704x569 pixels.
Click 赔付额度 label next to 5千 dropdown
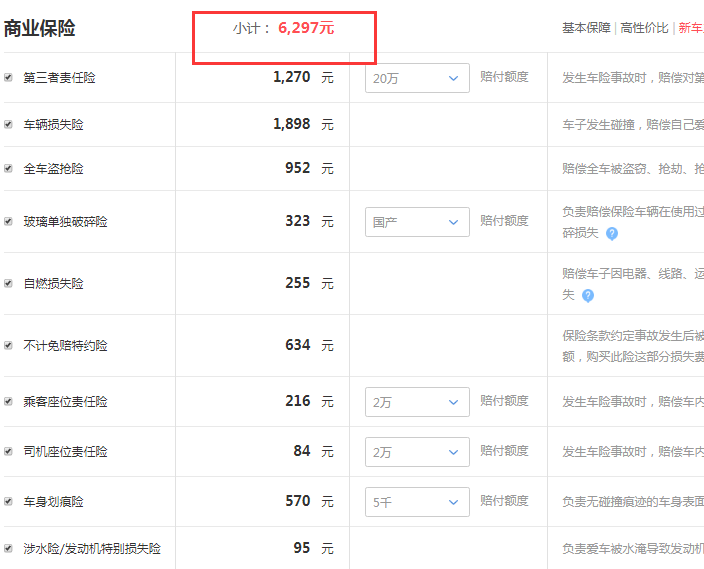pos(504,500)
